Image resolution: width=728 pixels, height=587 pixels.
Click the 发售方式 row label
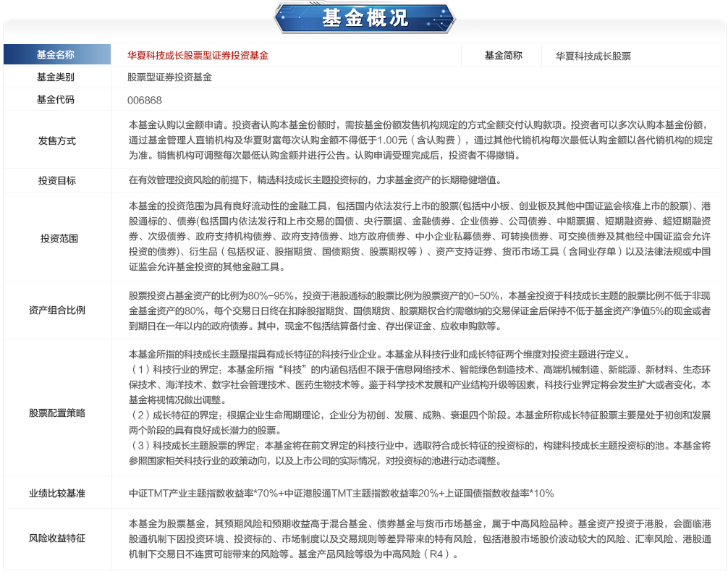pyautogui.click(x=56, y=140)
